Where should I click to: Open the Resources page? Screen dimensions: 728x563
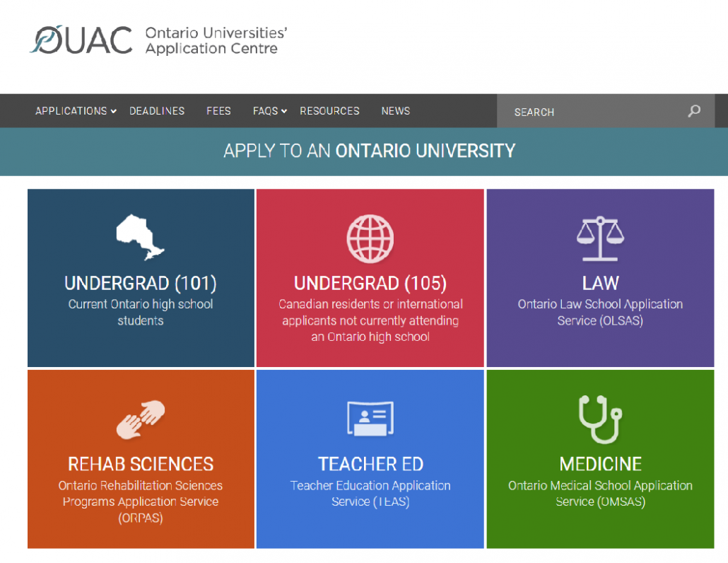point(329,111)
